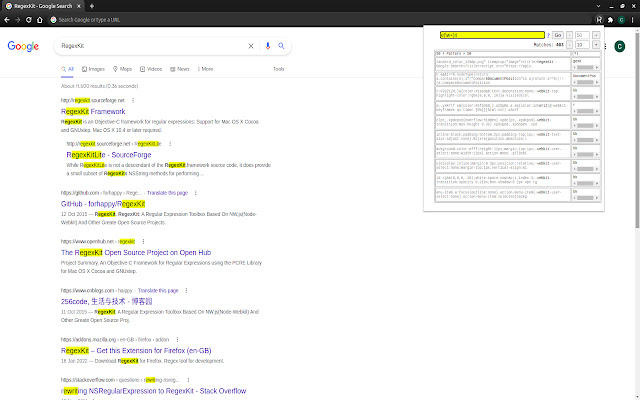This screenshot has width=640, height=400.
Task: Reload the current page
Action: point(29,20)
